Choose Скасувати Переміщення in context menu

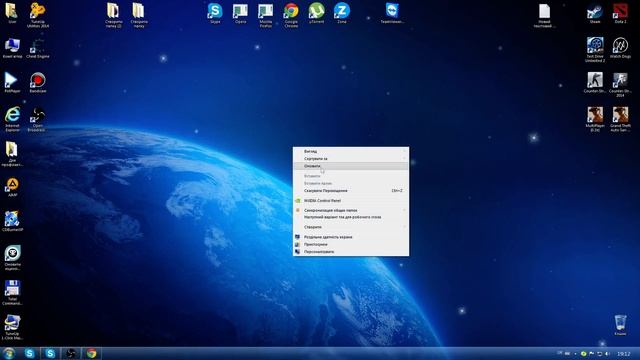[351, 191]
